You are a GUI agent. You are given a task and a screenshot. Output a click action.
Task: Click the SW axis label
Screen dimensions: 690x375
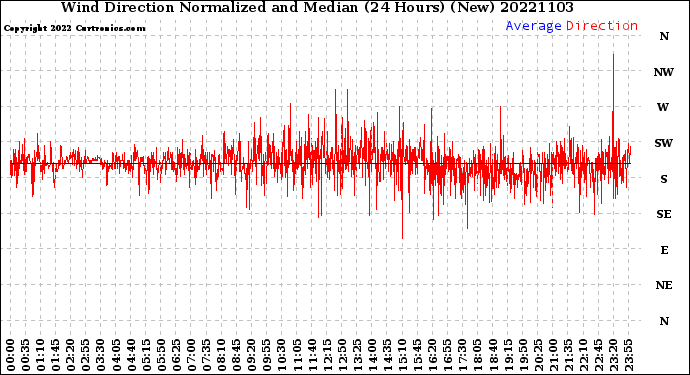pos(664,143)
